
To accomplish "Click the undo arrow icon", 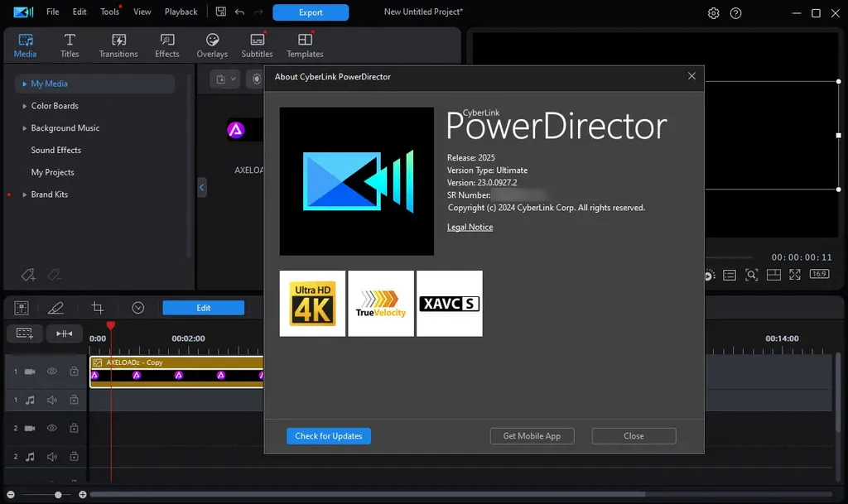I will (x=239, y=12).
